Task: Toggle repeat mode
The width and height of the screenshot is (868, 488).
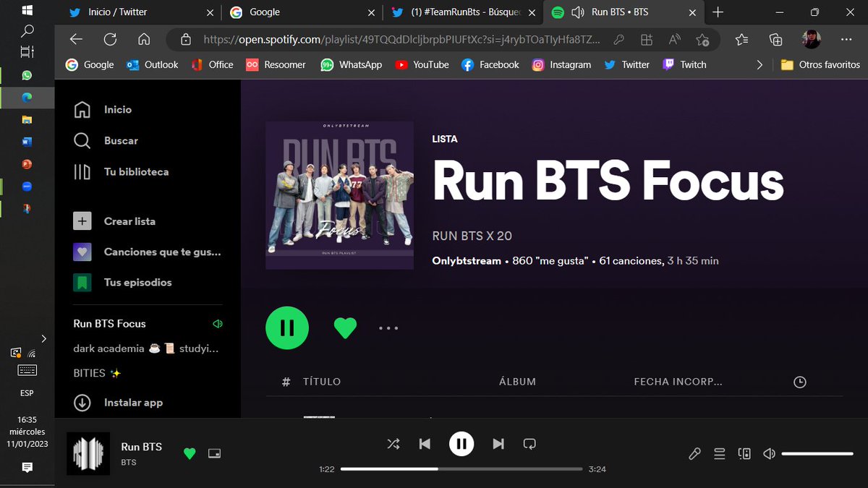Action: (529, 444)
